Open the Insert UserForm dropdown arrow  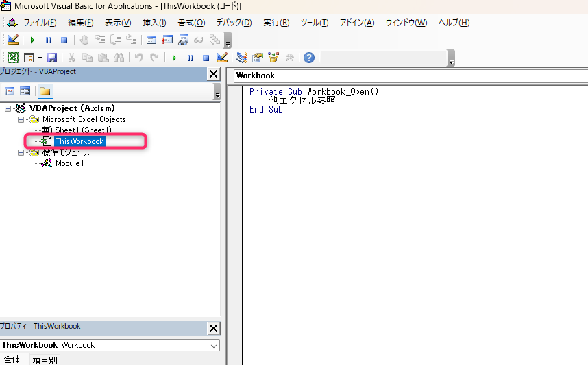click(x=40, y=58)
